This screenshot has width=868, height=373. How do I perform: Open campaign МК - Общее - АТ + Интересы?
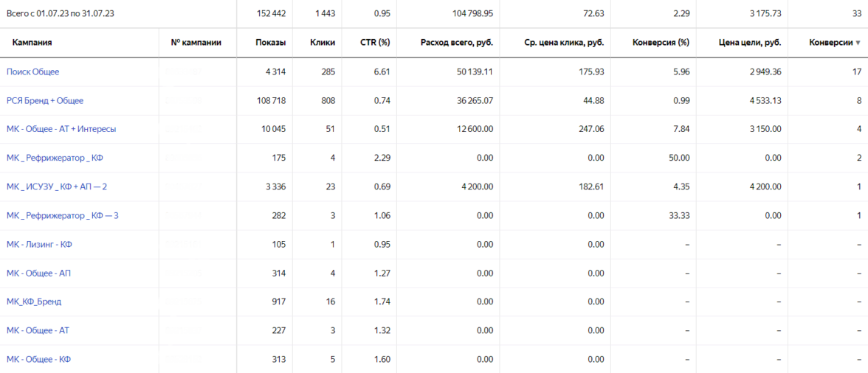(x=61, y=129)
